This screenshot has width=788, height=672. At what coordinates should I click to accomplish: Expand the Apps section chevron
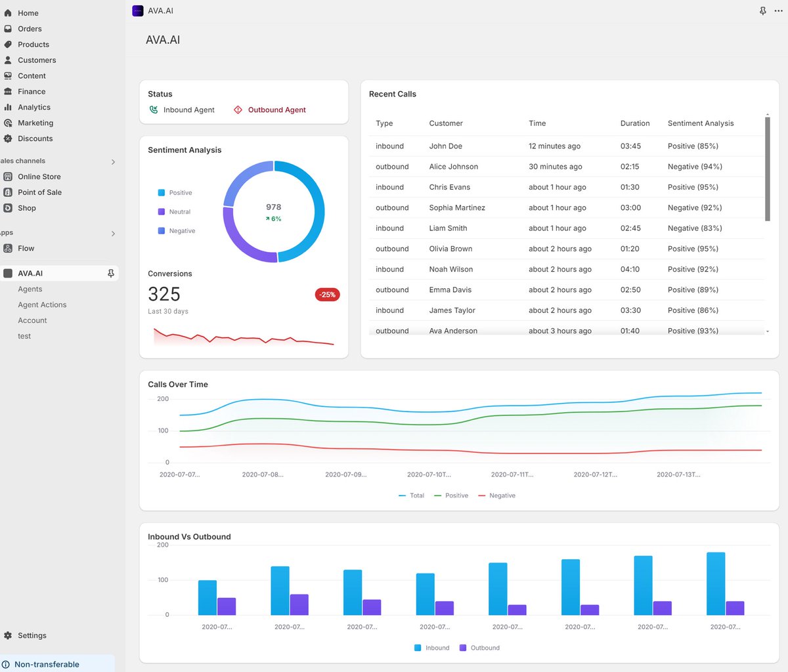[x=113, y=234]
